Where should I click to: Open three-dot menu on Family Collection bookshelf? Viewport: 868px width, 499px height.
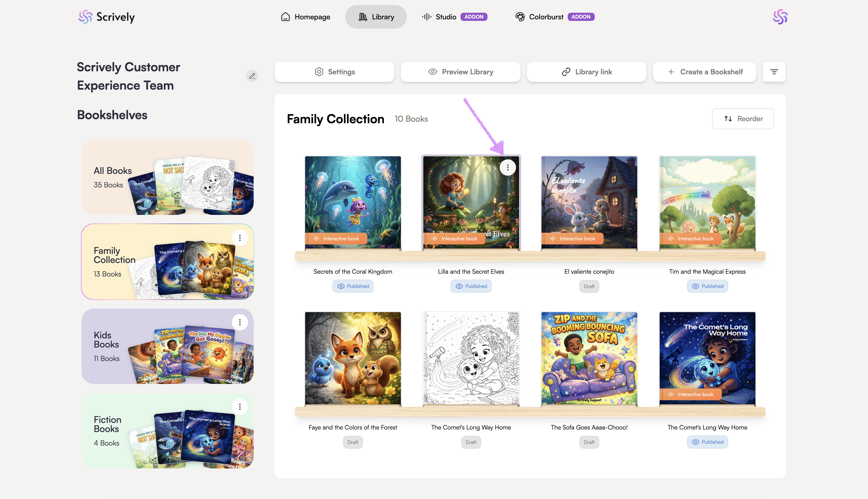240,238
